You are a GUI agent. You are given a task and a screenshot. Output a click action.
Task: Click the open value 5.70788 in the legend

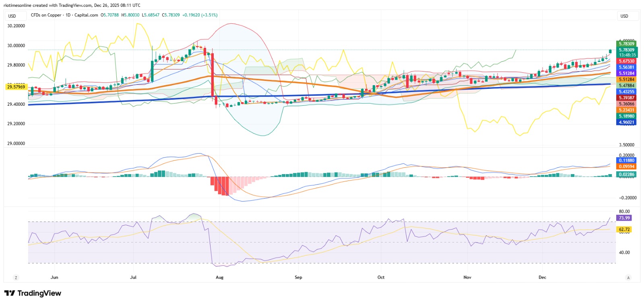pos(111,15)
